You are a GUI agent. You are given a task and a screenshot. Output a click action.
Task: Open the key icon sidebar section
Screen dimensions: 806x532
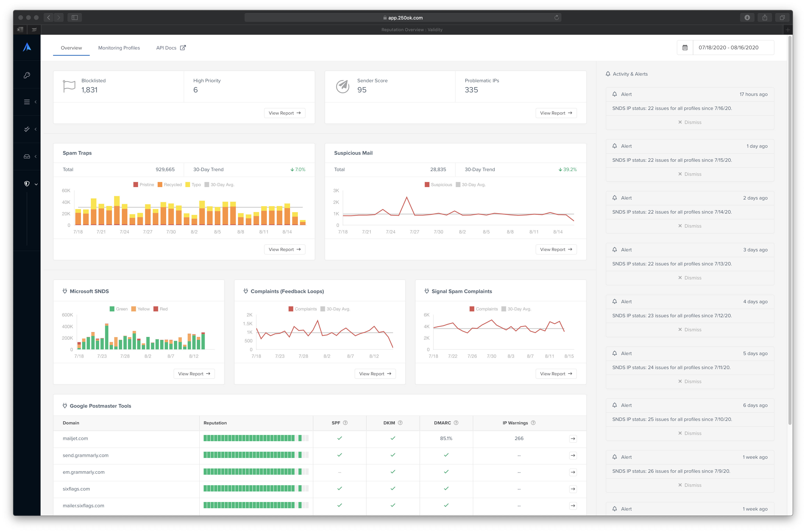[x=27, y=75]
